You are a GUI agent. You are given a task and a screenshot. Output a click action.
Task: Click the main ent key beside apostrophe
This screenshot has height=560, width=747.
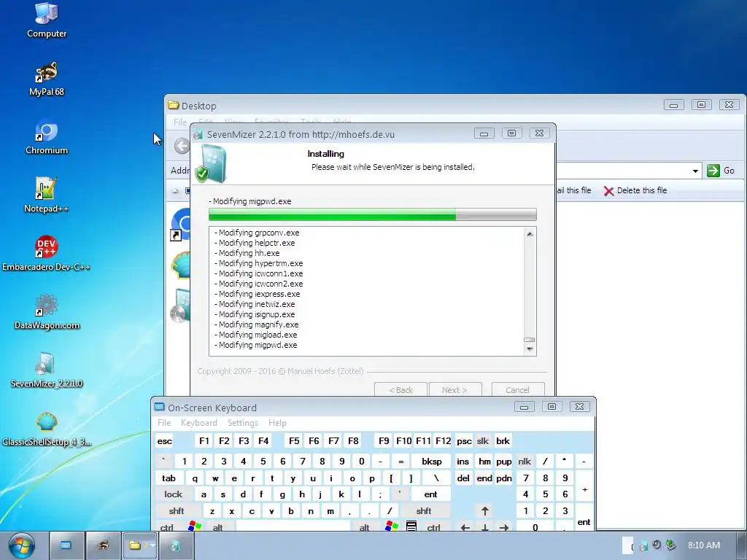click(x=430, y=494)
